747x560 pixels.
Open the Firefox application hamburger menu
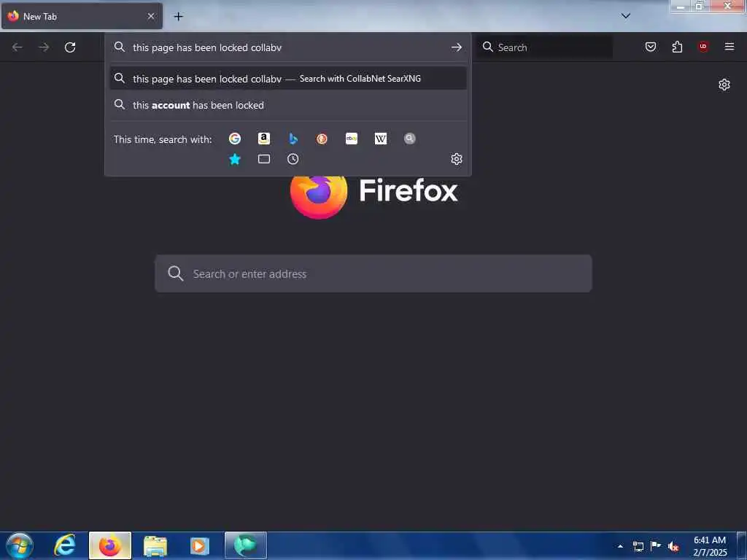(729, 47)
